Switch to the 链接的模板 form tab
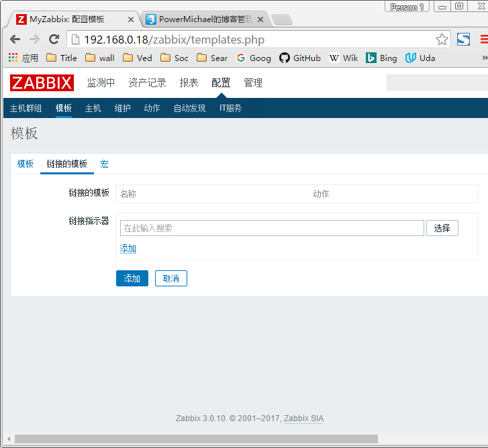Image resolution: width=488 pixels, height=448 pixels. click(x=67, y=164)
